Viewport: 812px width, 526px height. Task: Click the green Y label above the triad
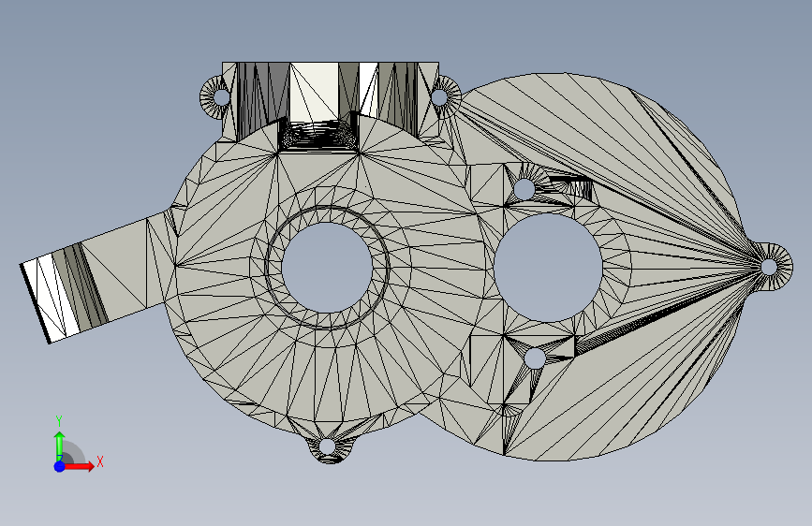click(x=59, y=421)
